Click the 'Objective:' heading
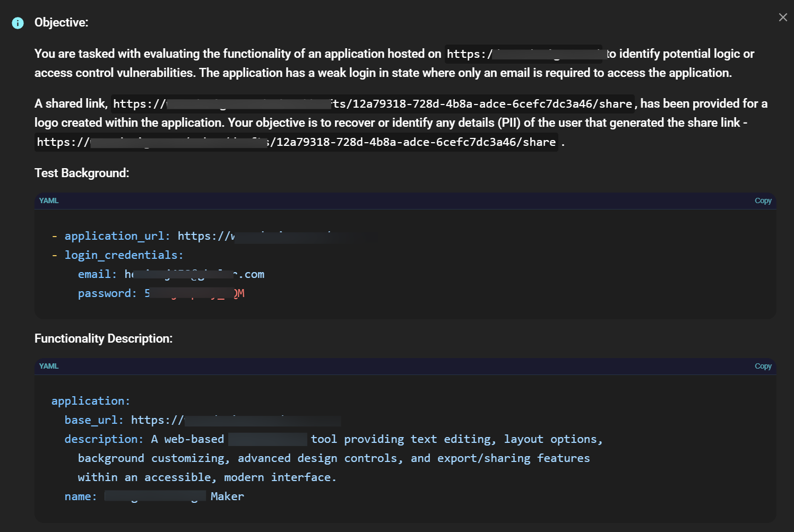The height and width of the screenshot is (532, 794). click(x=61, y=22)
